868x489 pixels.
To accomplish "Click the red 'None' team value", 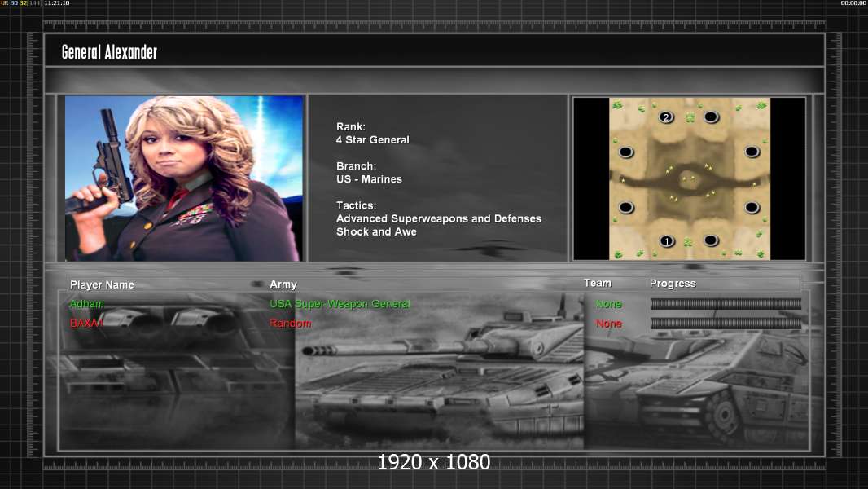I will click(609, 324).
